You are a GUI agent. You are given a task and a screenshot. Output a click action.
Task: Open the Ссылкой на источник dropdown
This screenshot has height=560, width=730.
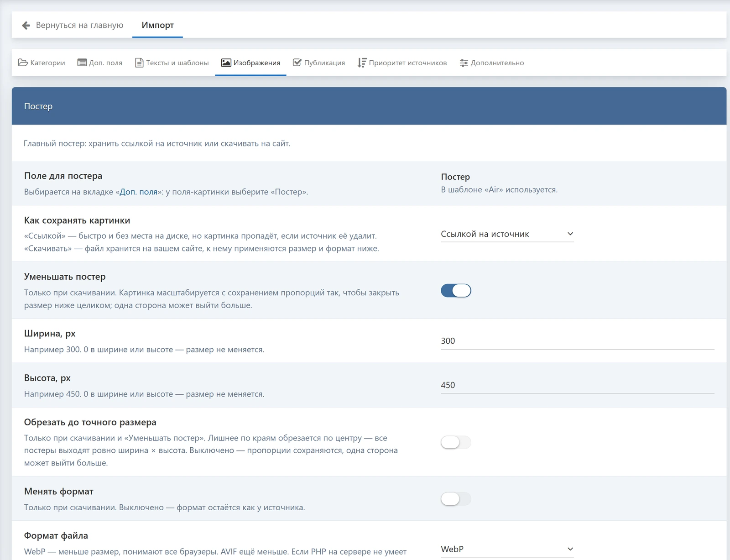507,234
